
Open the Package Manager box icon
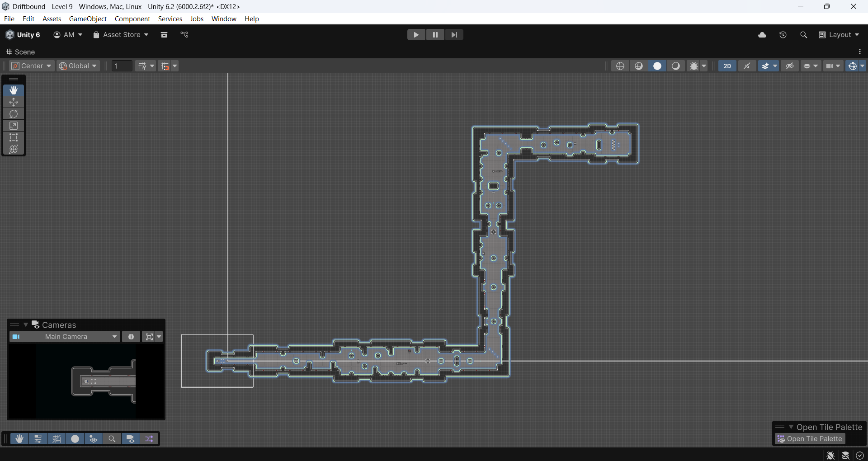164,35
